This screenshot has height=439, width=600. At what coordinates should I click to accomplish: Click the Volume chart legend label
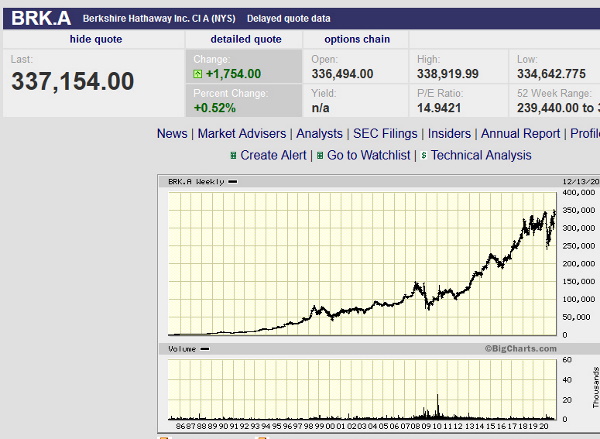[189, 349]
